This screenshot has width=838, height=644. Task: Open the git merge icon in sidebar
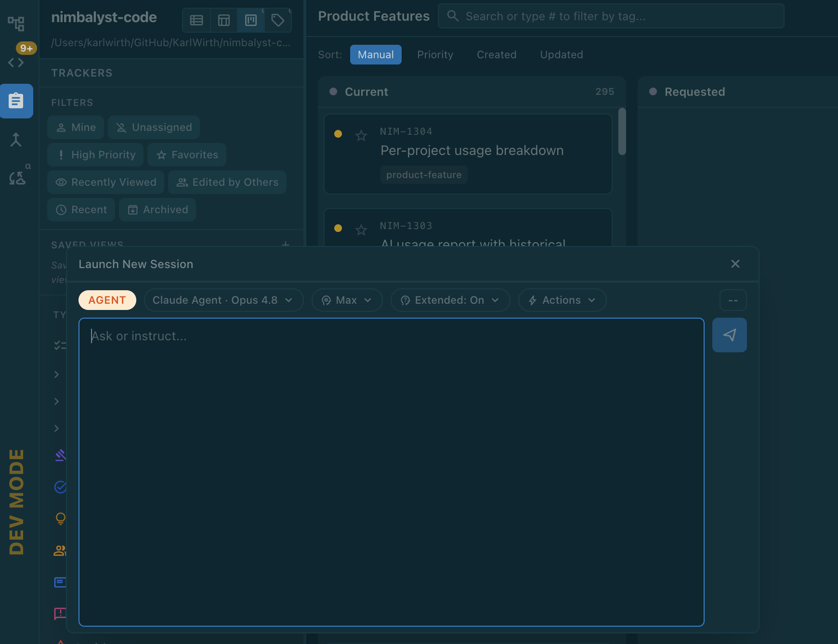16,140
